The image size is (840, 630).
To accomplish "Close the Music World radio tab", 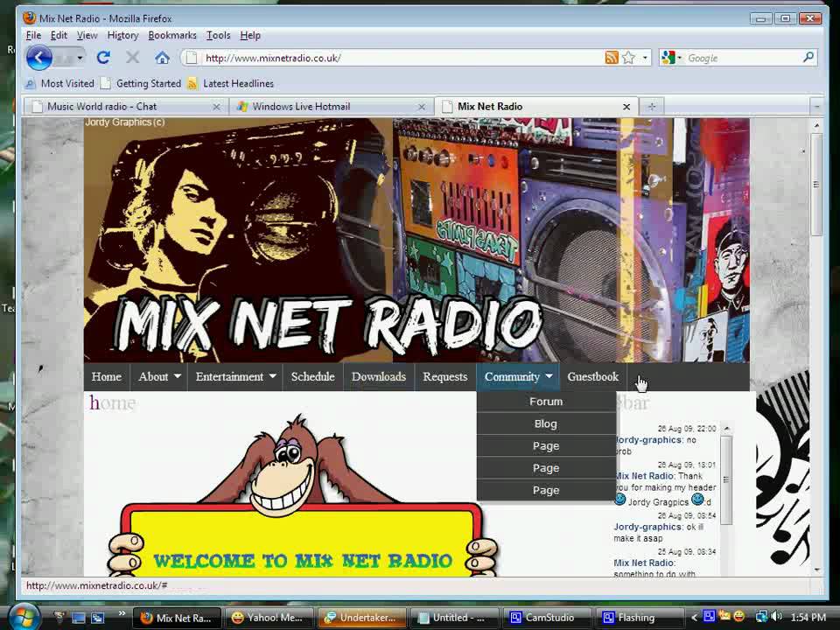I will (216, 107).
